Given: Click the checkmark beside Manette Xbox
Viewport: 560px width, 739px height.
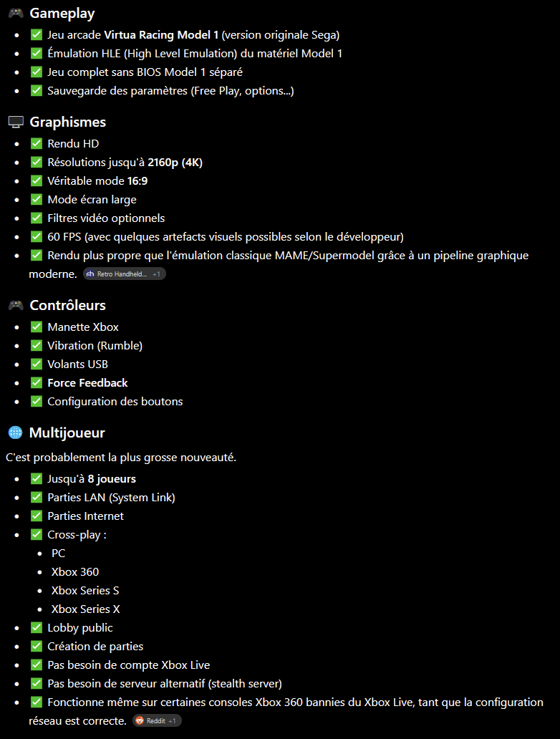Looking at the screenshot, I should point(37,327).
